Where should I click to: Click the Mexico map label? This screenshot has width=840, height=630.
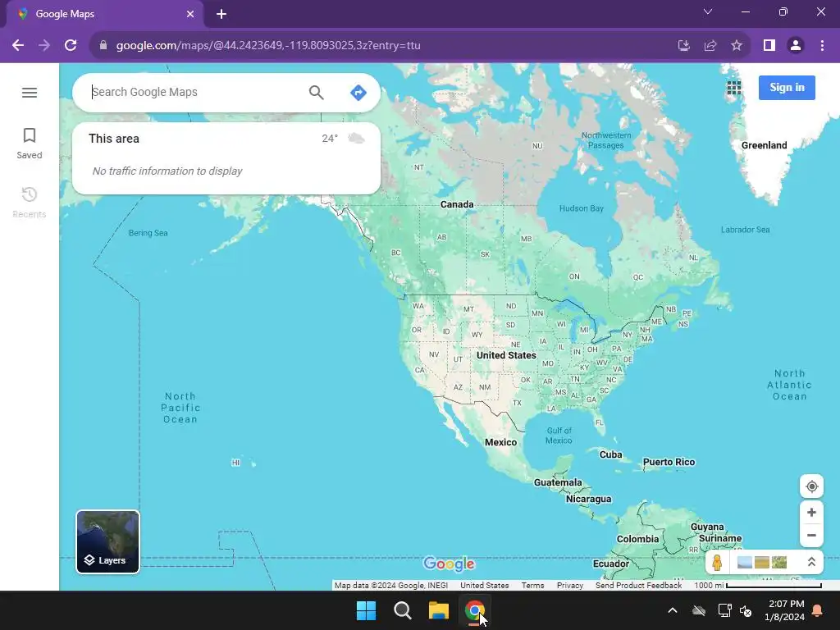pyautogui.click(x=501, y=442)
